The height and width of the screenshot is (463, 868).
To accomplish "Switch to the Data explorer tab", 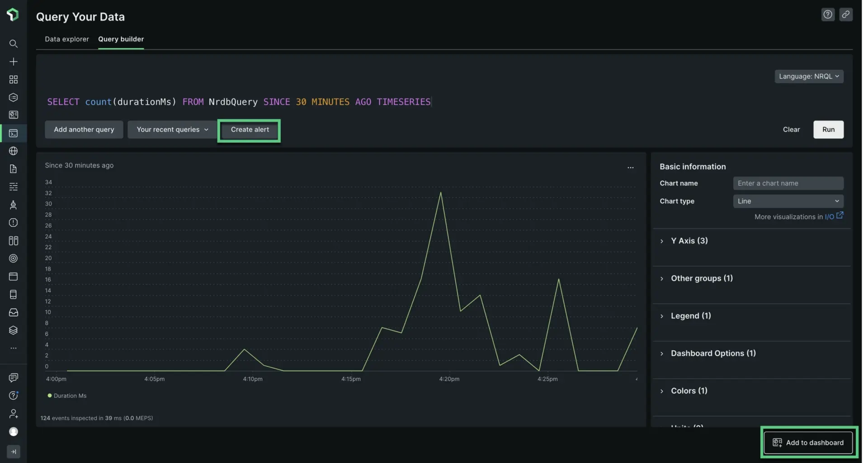I will pos(67,39).
